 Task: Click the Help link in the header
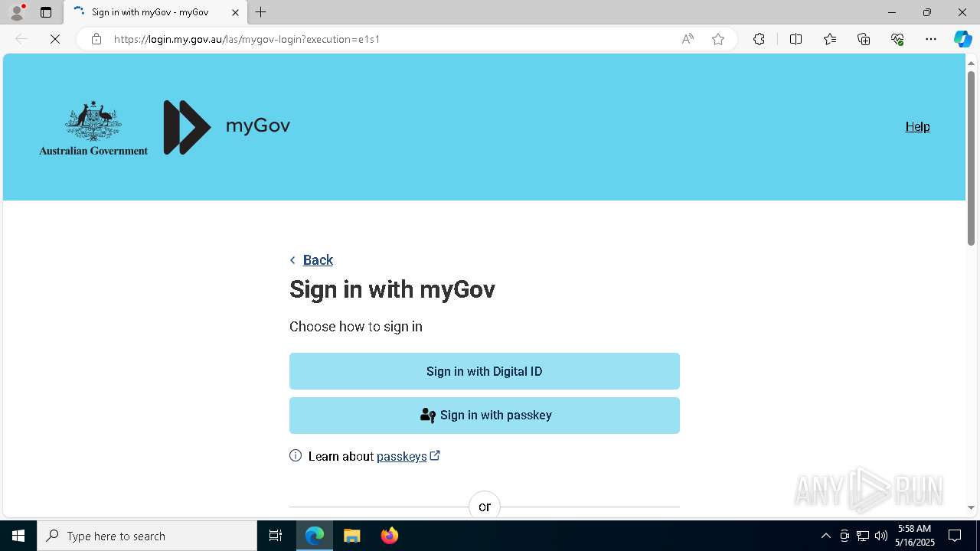(917, 127)
